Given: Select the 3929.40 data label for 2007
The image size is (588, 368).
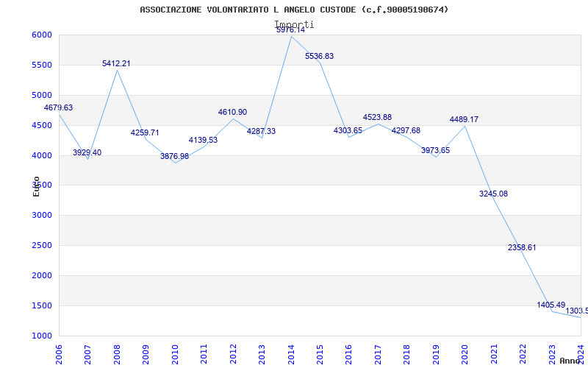Looking at the screenshot, I should (x=87, y=152).
